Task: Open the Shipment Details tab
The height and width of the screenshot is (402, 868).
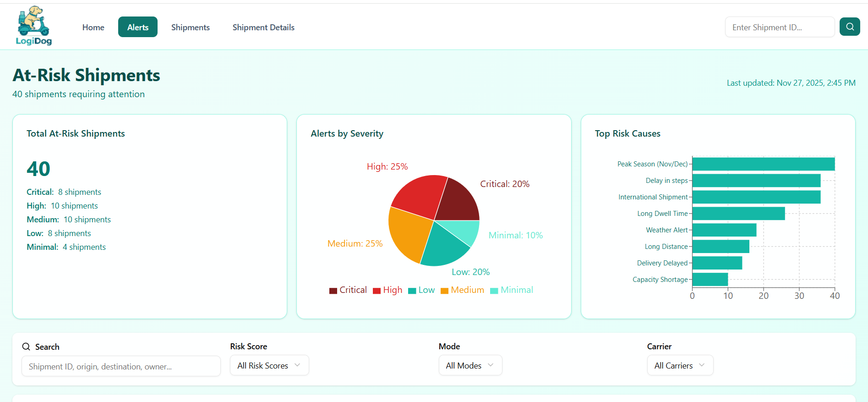Action: pos(263,27)
